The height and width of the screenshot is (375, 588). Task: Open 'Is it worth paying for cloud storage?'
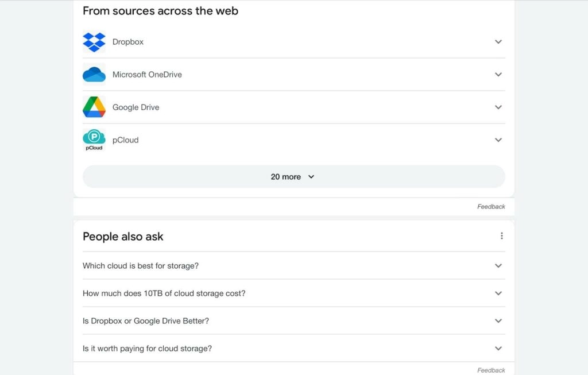click(x=147, y=349)
